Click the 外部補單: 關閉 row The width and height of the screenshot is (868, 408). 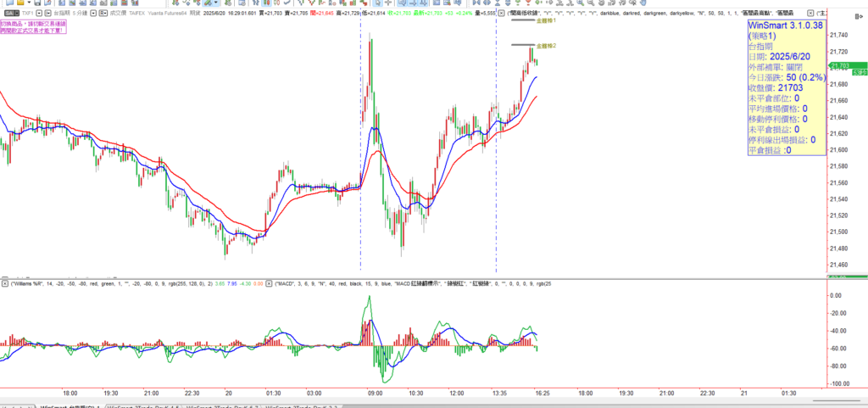(775, 67)
